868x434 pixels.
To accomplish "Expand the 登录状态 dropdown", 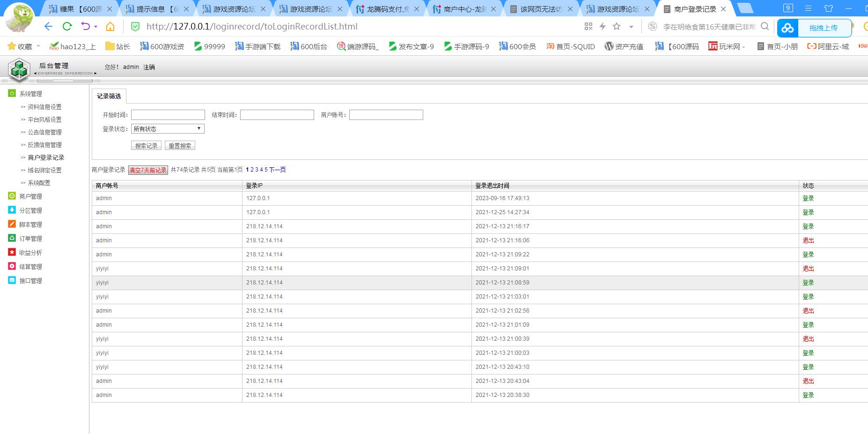I will pyautogui.click(x=168, y=129).
